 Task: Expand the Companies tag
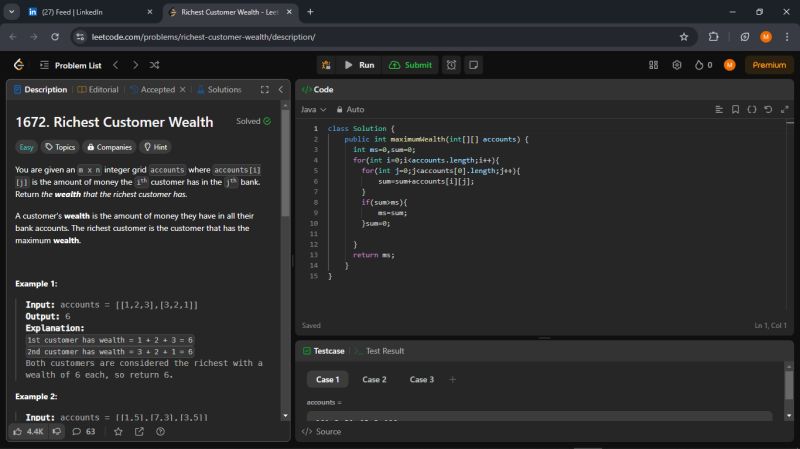coord(110,147)
